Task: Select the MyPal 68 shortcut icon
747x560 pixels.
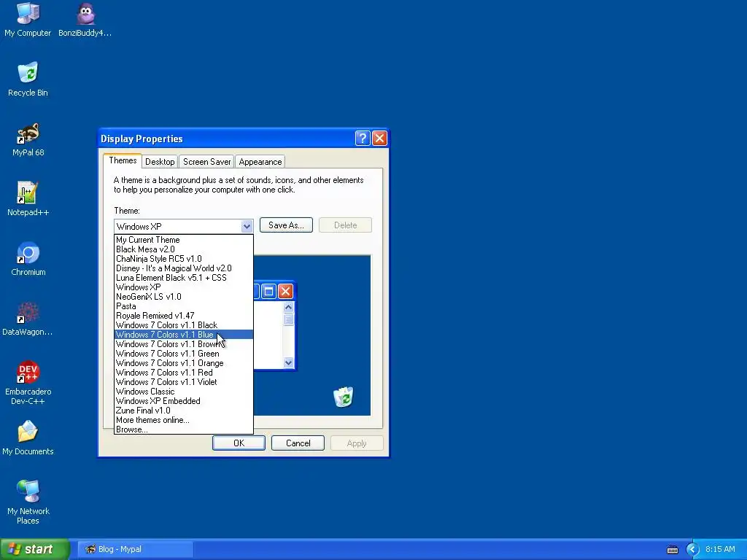Action: pos(28,139)
